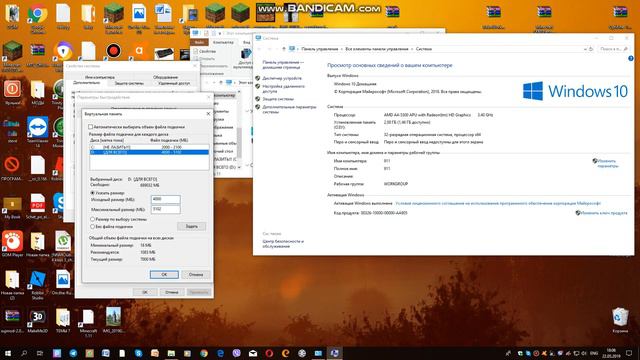Click 'Отмена' Cancel in Virtual Memory dialog
The height and width of the screenshot is (360, 640).
[x=196, y=275]
